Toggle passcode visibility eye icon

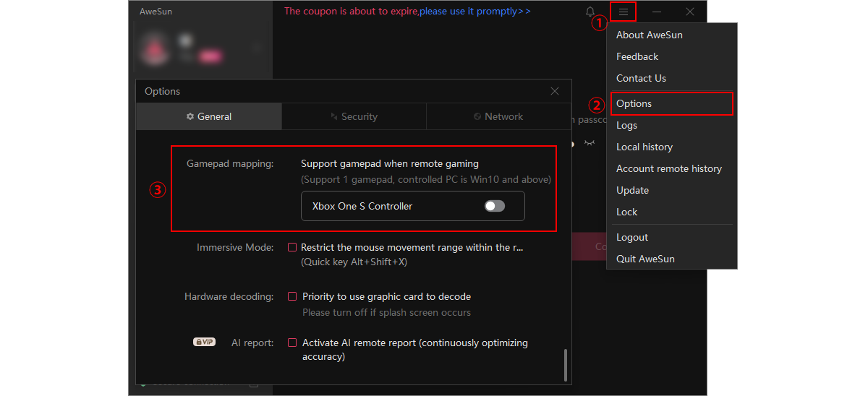[590, 143]
